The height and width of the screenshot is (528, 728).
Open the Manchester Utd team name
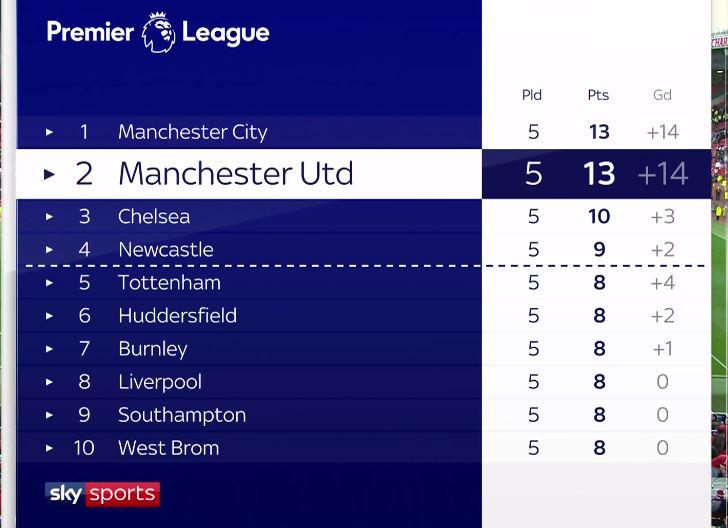236,174
